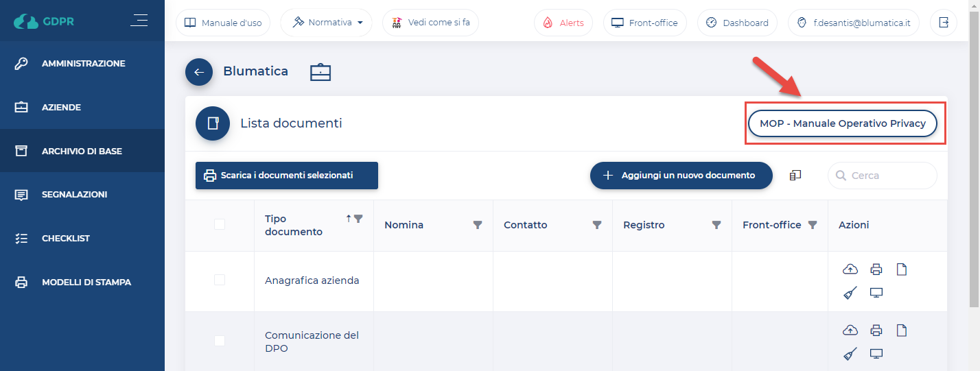
Task: Click the logout icon in top bar
Action: [x=944, y=23]
